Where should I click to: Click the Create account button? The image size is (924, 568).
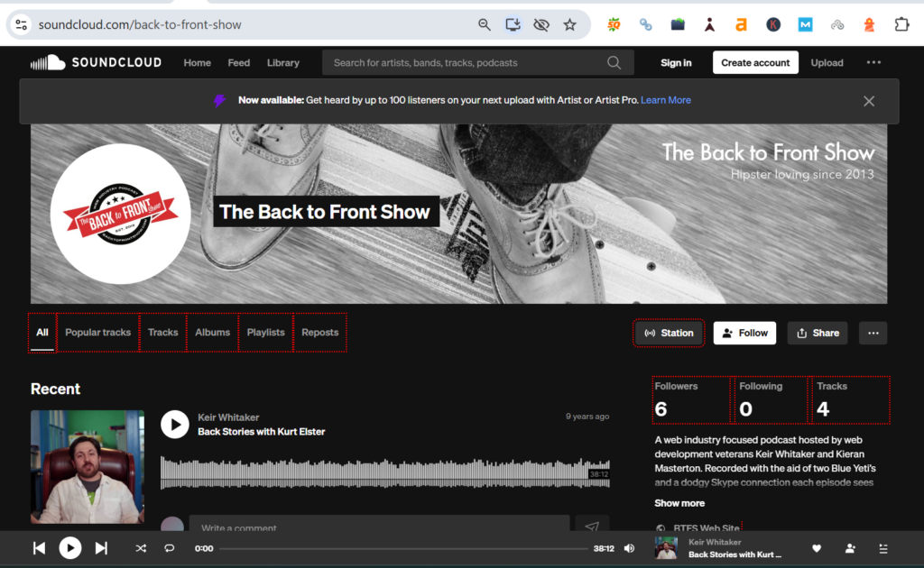[x=755, y=62]
